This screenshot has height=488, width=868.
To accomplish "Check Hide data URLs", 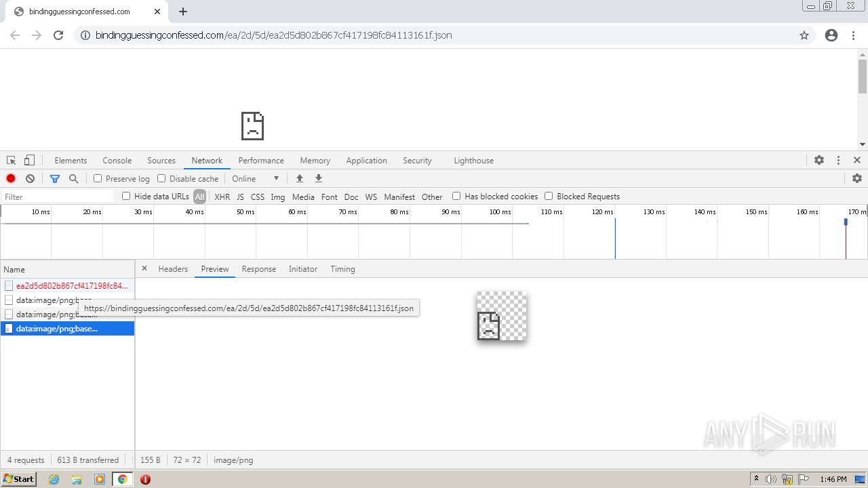I will click(x=126, y=196).
